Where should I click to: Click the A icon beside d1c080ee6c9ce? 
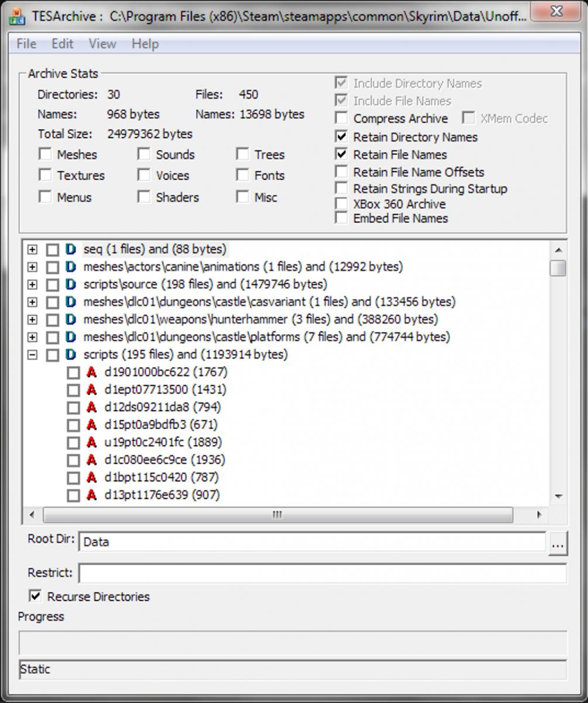pyautogui.click(x=91, y=460)
